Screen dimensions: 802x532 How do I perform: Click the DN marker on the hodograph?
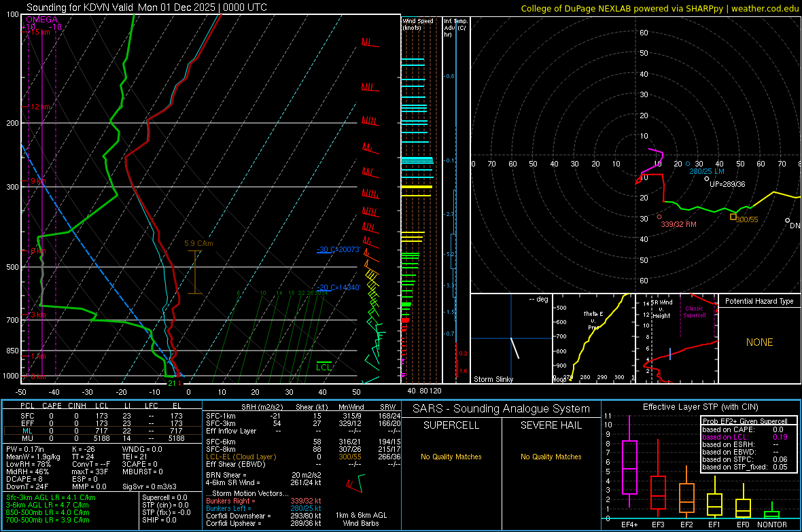[795, 226]
